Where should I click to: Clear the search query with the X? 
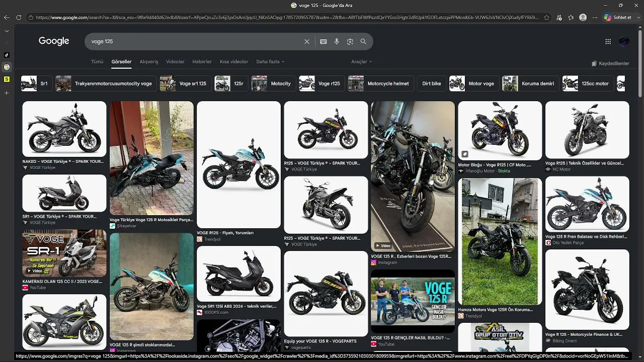307,42
